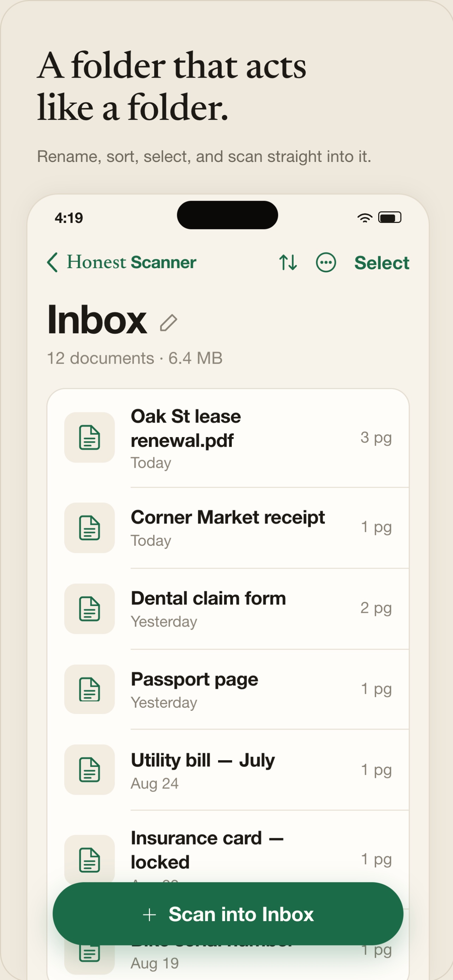Tap the battery status icon
Viewport: 453px width, 980px height.
[x=389, y=218]
